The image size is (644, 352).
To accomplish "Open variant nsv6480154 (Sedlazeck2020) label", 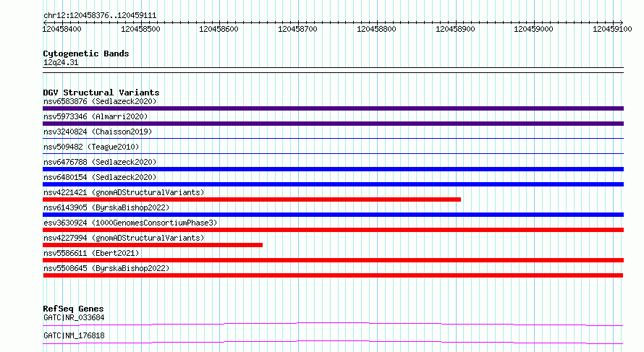I will 100,177.
